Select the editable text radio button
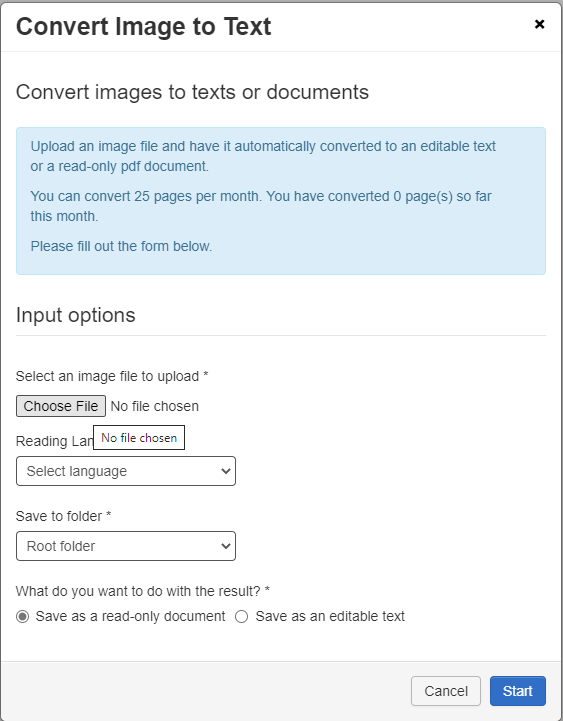This screenshot has height=721, width=563. (241, 617)
